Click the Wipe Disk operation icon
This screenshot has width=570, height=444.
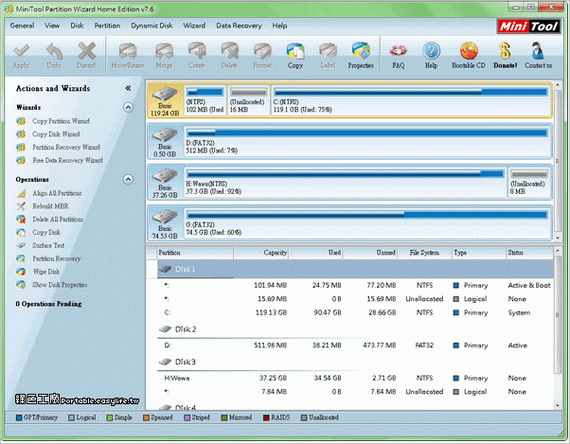[21, 272]
